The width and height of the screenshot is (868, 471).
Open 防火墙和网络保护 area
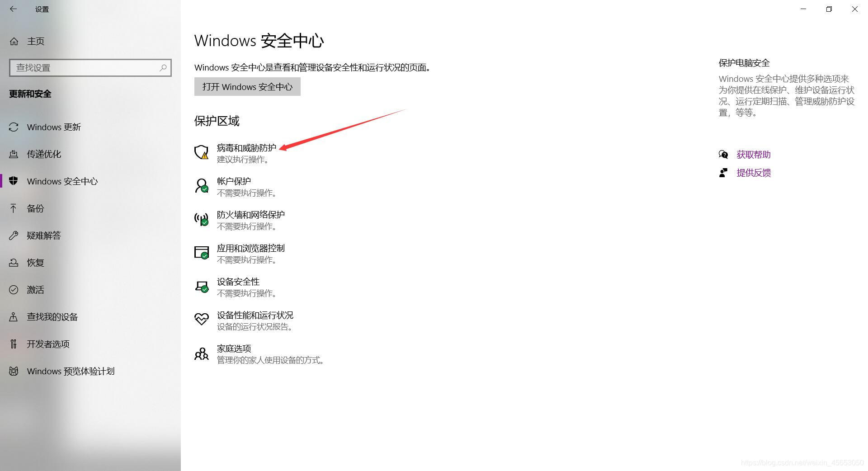(251, 215)
